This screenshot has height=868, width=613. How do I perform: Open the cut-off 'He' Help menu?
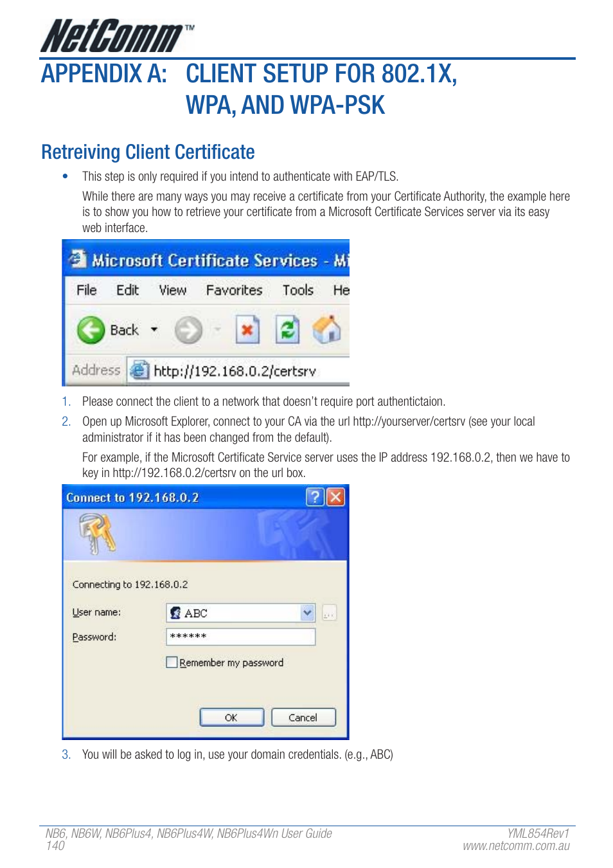(x=341, y=291)
